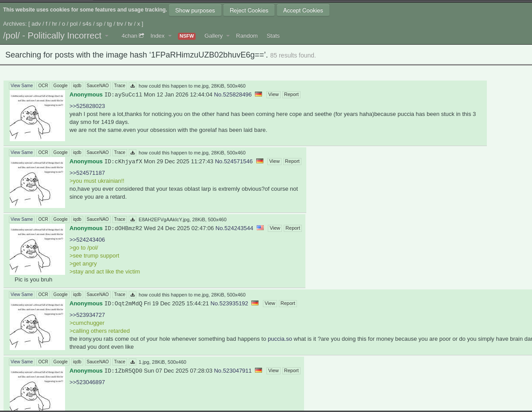Open thumbnail of post No.524243544
Screen dimensions: 532x412
tap(37, 249)
